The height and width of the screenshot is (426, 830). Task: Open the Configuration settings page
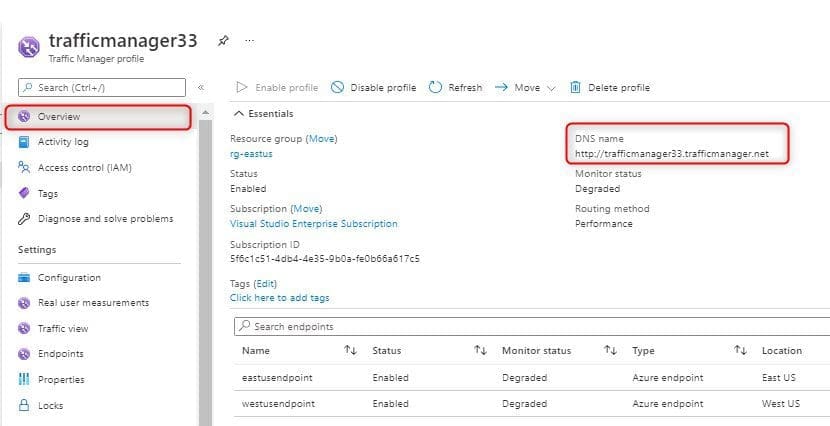[69, 278]
